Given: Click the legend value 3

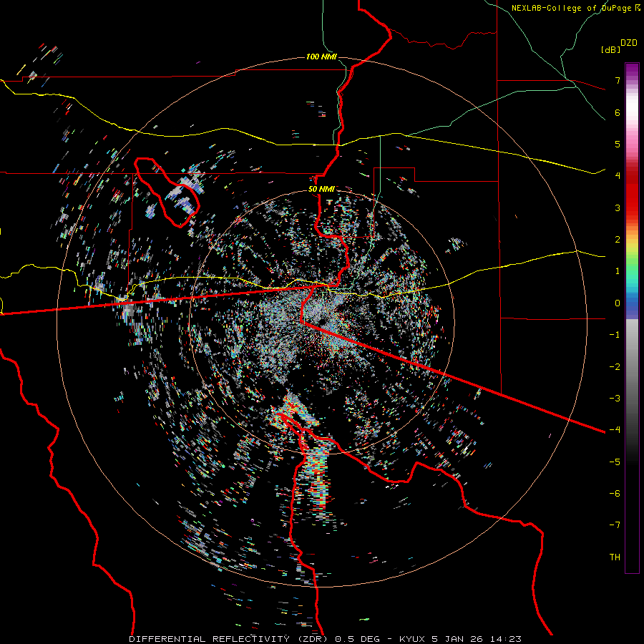Looking at the screenshot, I should (x=618, y=208).
